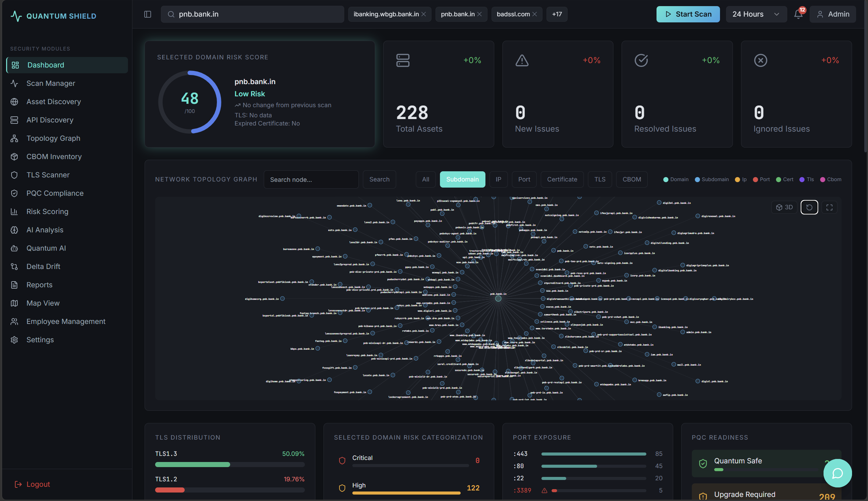Click the central pnb.bank.in graph node
The height and width of the screenshot is (501, 868).
[x=498, y=298]
